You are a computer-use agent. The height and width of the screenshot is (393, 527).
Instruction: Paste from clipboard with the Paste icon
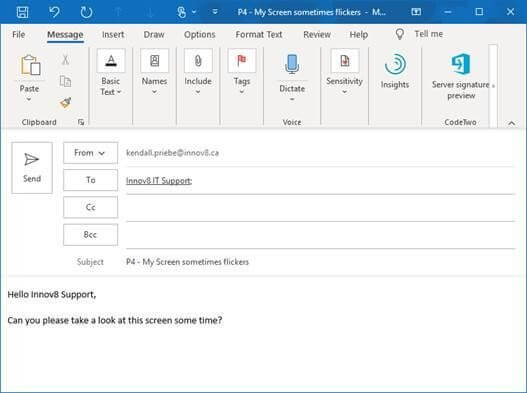click(31, 65)
